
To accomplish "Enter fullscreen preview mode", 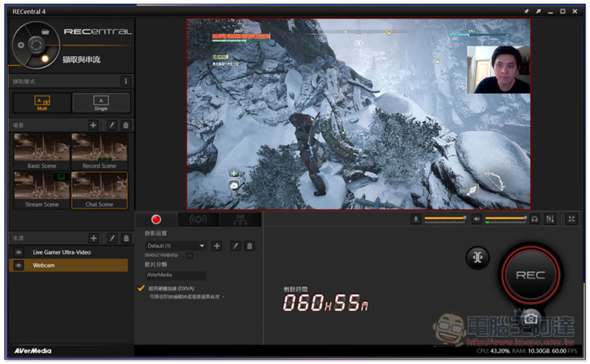I will pos(572,219).
